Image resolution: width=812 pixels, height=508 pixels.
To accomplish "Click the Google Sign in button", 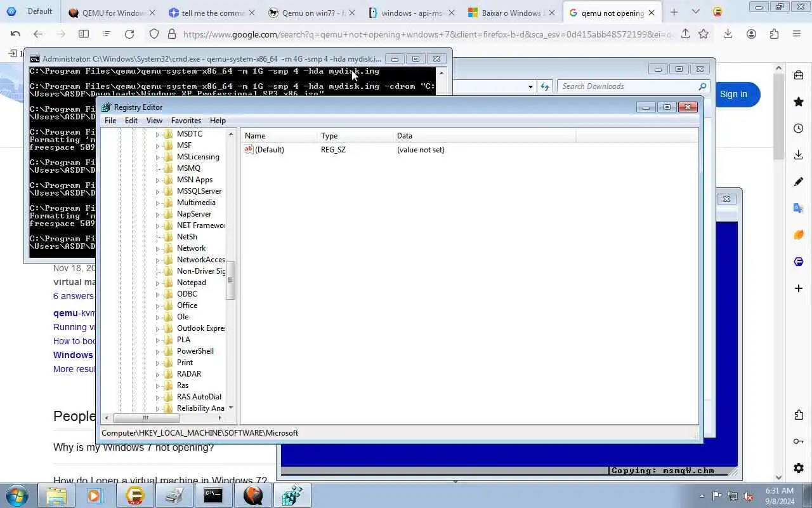I will 733,94.
